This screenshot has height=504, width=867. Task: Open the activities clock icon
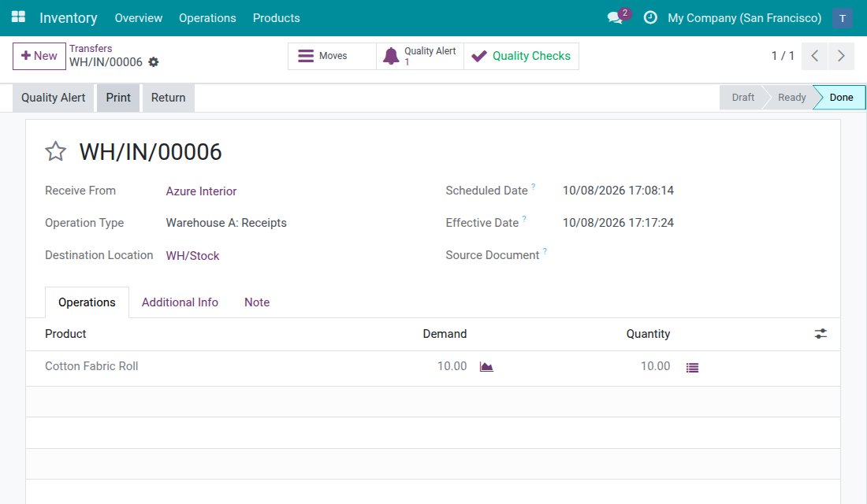[x=650, y=17]
